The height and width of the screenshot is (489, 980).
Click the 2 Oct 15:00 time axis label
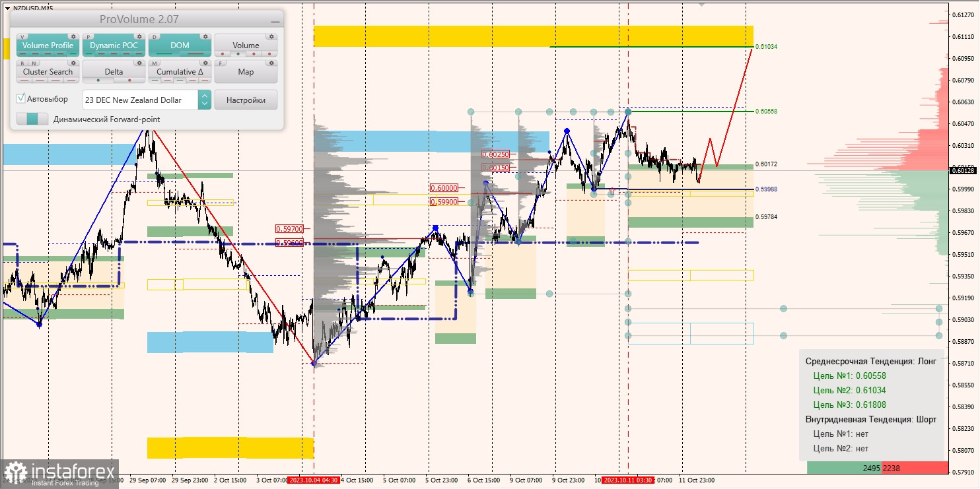pos(230,480)
